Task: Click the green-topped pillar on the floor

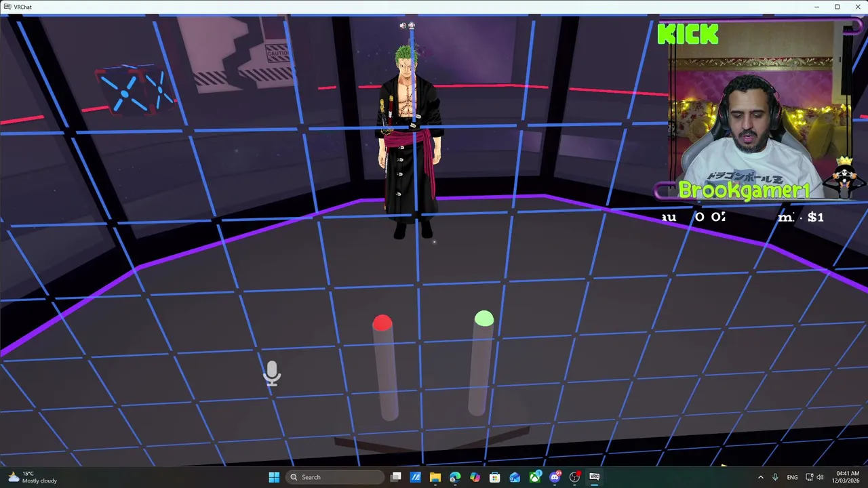Action: pos(481,363)
